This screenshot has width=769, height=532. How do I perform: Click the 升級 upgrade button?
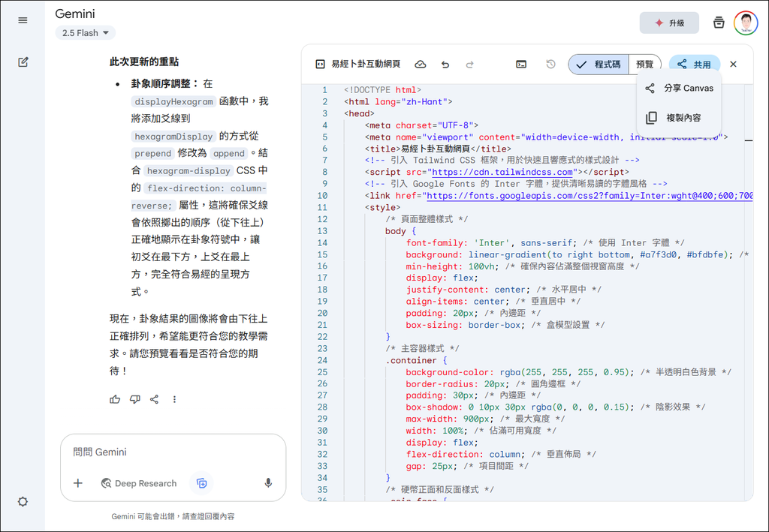(669, 23)
